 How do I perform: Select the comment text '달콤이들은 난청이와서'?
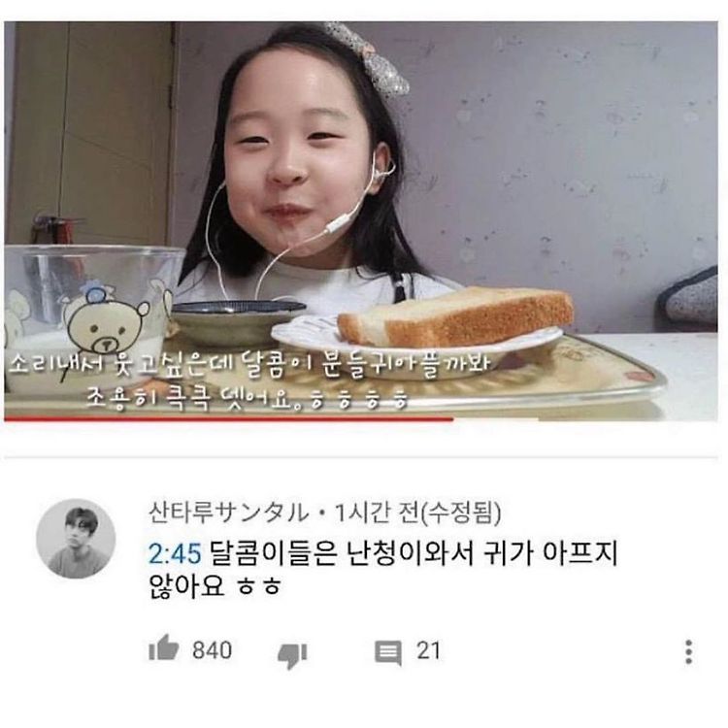(x=342, y=553)
